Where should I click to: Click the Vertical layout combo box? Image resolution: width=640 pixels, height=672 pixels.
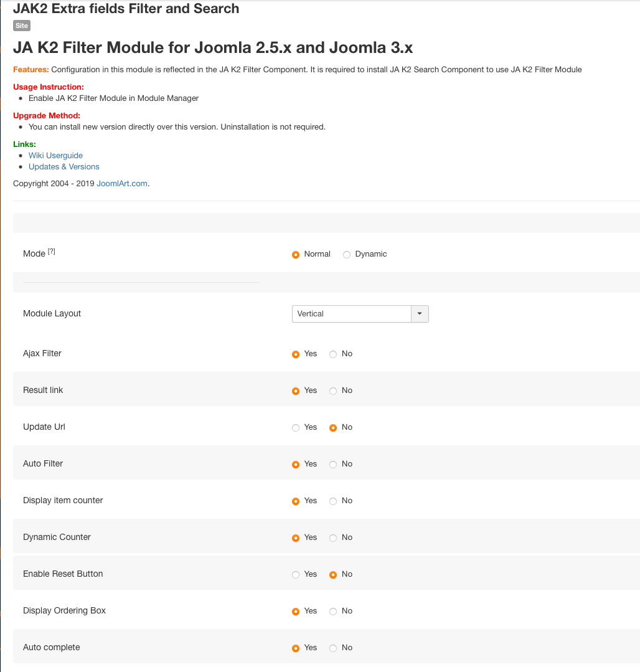tap(351, 314)
